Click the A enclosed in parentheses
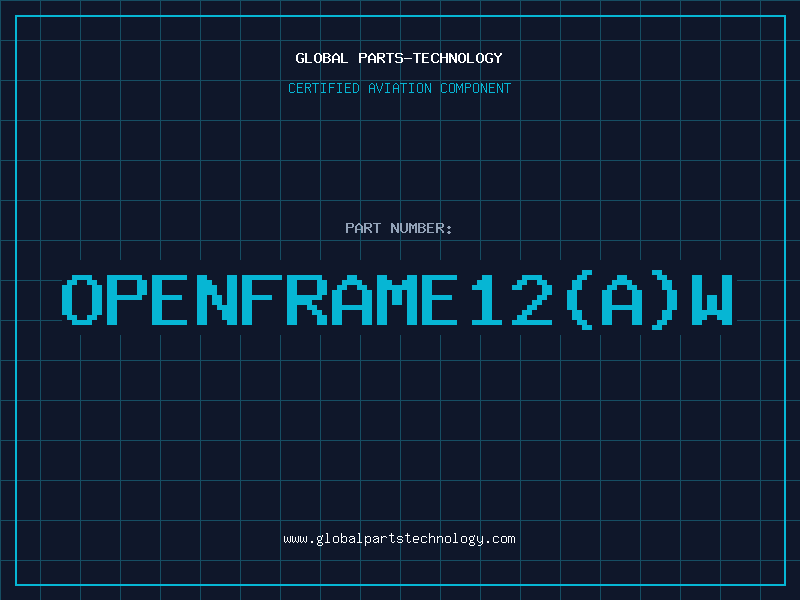 [x=622, y=299]
